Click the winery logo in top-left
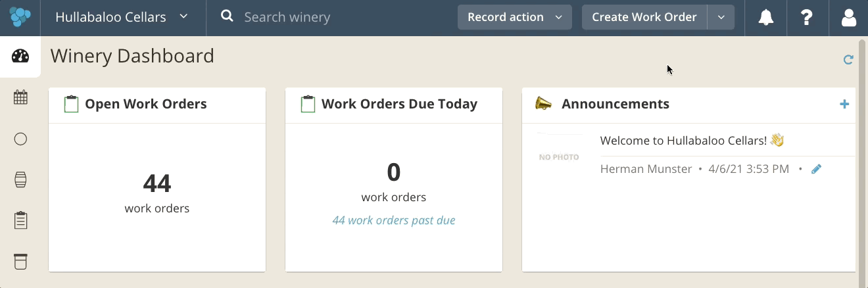Screen dimensions: 868x288 click(x=20, y=17)
